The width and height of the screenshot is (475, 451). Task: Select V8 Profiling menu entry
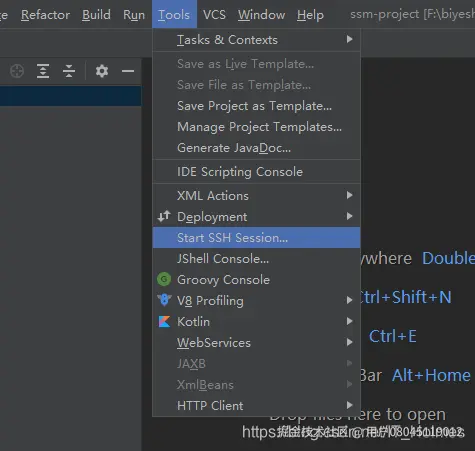pos(256,301)
